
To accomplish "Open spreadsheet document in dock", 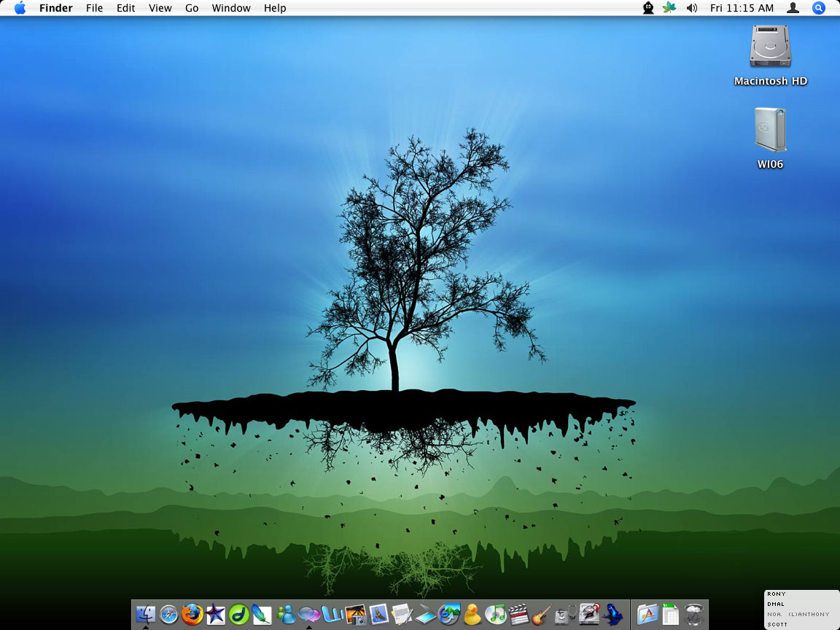I will [670, 614].
